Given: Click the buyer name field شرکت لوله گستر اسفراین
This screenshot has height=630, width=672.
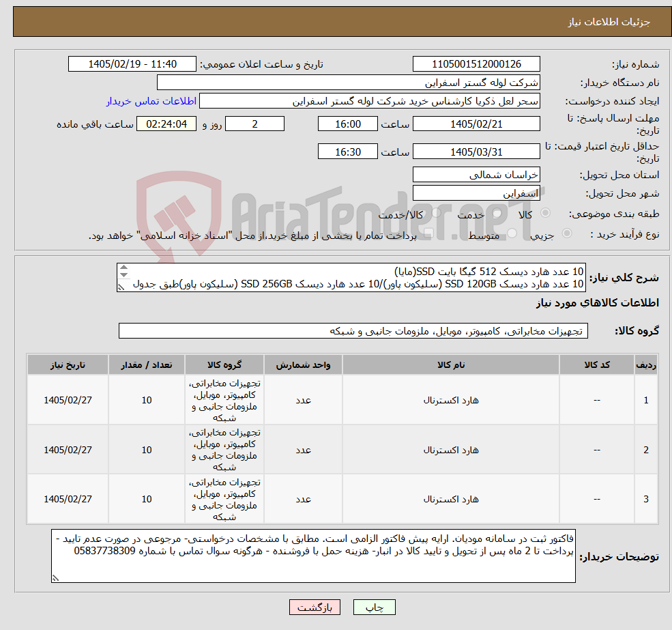Looking at the screenshot, I should click(x=349, y=83).
